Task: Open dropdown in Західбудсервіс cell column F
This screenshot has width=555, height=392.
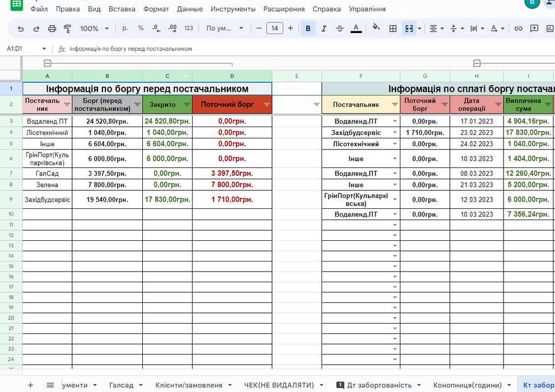Action: tap(395, 133)
